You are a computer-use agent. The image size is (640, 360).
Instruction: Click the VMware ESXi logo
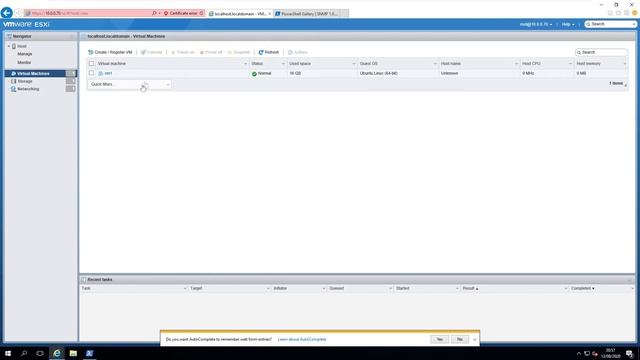pyautogui.click(x=27, y=24)
